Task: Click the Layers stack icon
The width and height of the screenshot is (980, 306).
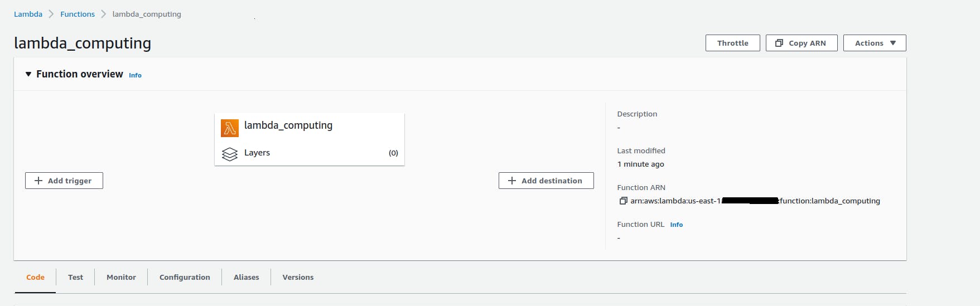Action: point(230,154)
